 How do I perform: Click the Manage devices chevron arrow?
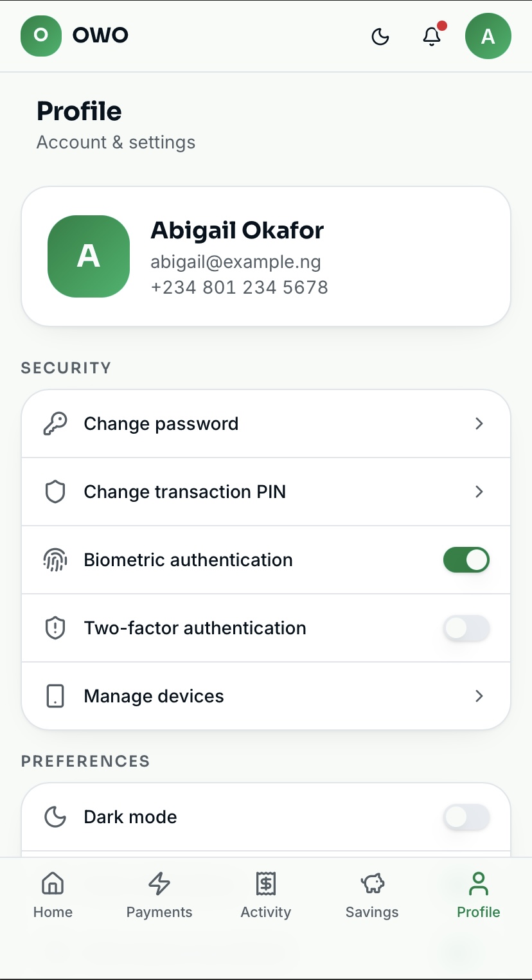click(479, 697)
